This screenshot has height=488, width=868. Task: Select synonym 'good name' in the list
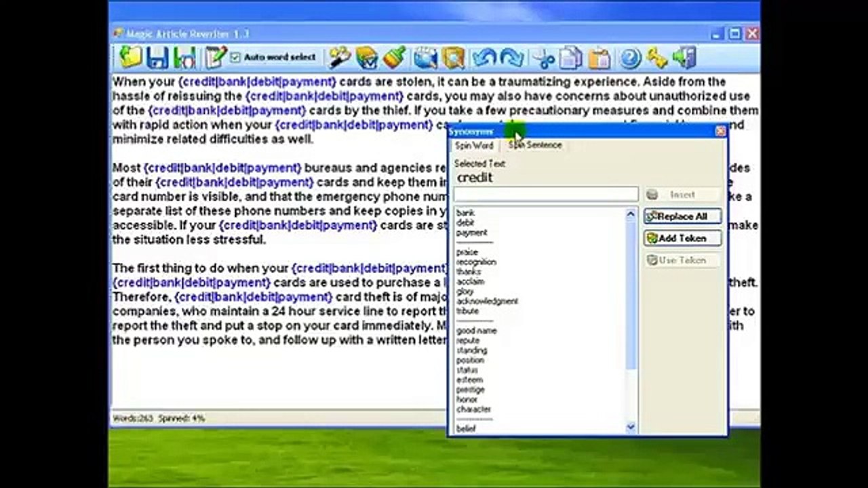(x=476, y=331)
